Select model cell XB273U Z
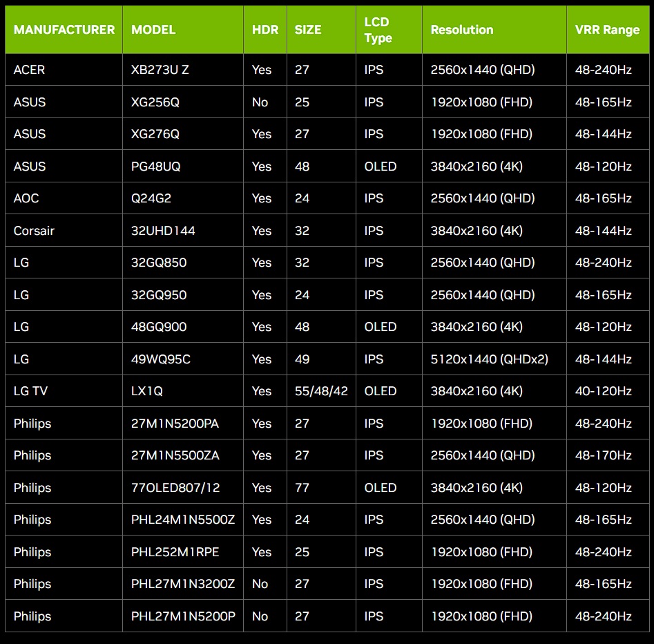 (183, 70)
